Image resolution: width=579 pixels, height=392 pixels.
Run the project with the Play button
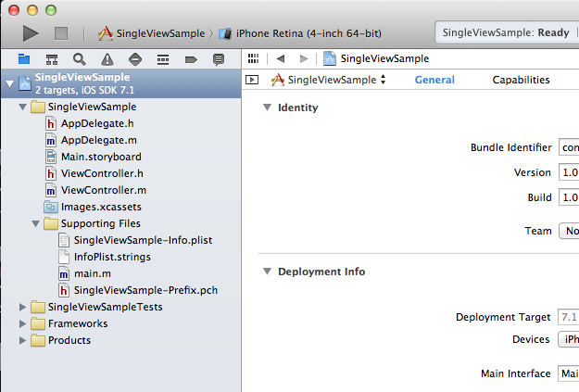tap(31, 33)
